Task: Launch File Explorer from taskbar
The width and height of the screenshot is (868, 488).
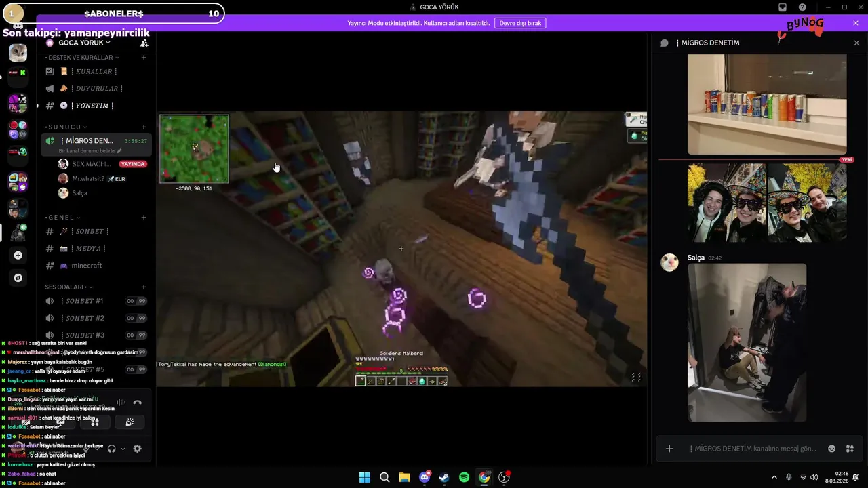Action: click(x=404, y=477)
